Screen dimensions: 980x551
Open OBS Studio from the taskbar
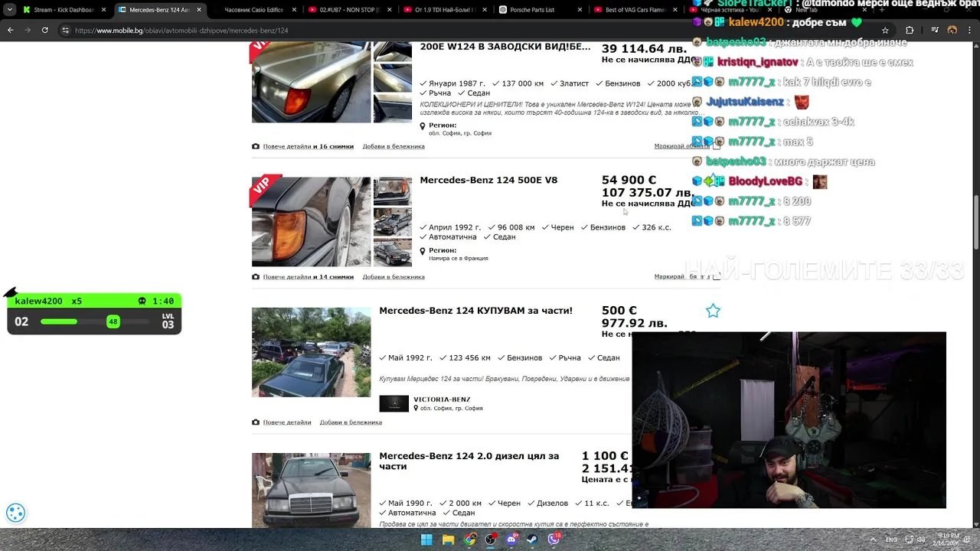pos(490,540)
